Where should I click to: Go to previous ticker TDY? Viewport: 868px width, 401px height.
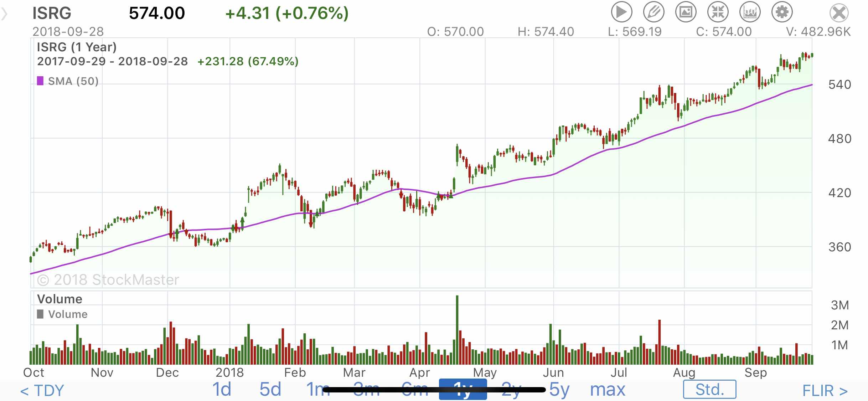coord(42,391)
